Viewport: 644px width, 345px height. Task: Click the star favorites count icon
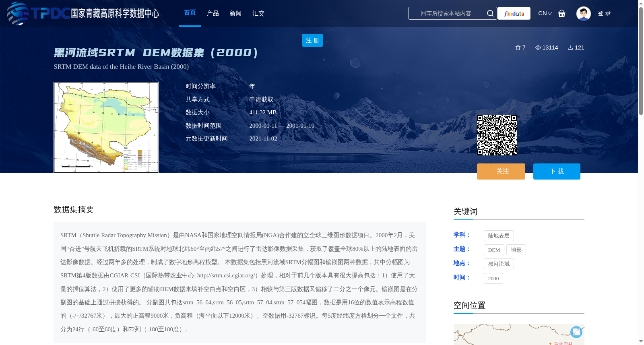click(518, 48)
